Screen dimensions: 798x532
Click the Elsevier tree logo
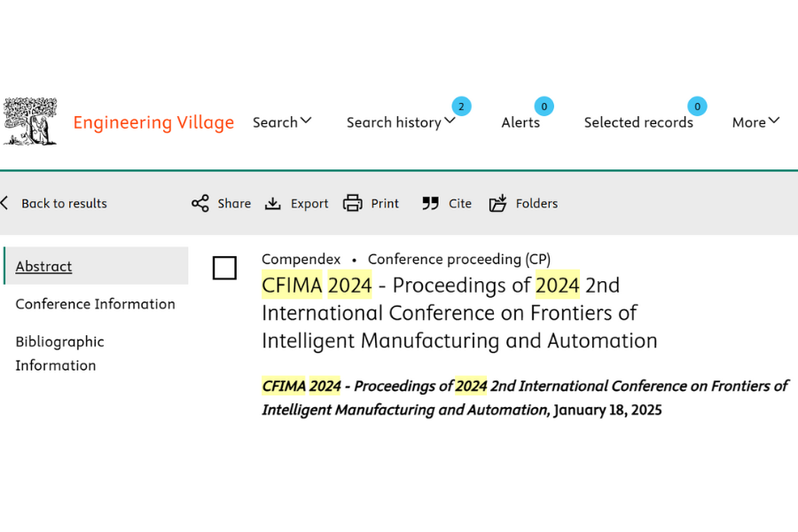(x=30, y=121)
